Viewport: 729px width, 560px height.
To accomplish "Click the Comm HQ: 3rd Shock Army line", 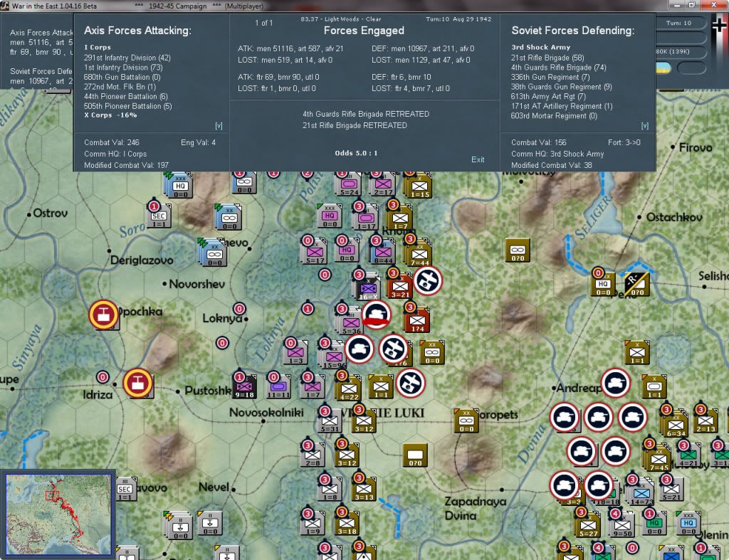I will tap(557, 154).
